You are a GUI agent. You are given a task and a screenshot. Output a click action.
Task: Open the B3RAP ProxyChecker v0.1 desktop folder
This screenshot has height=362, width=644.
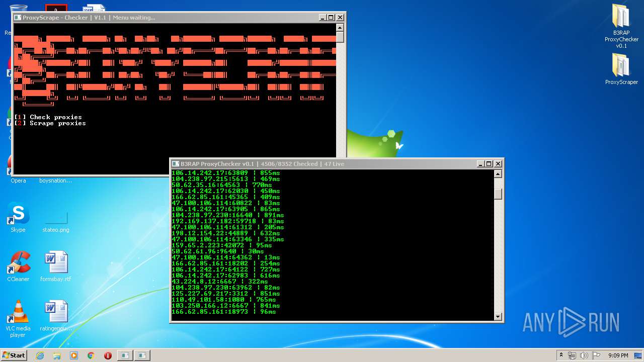(621, 26)
